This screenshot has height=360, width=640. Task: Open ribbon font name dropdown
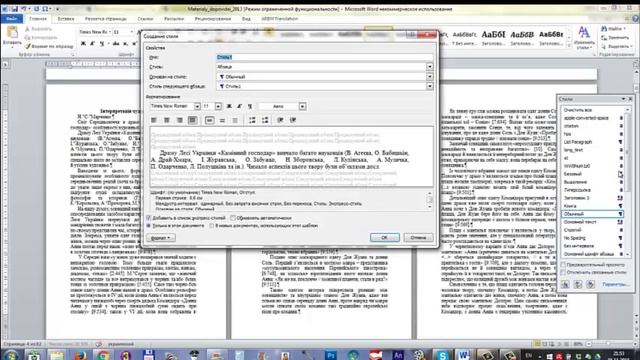(110, 31)
